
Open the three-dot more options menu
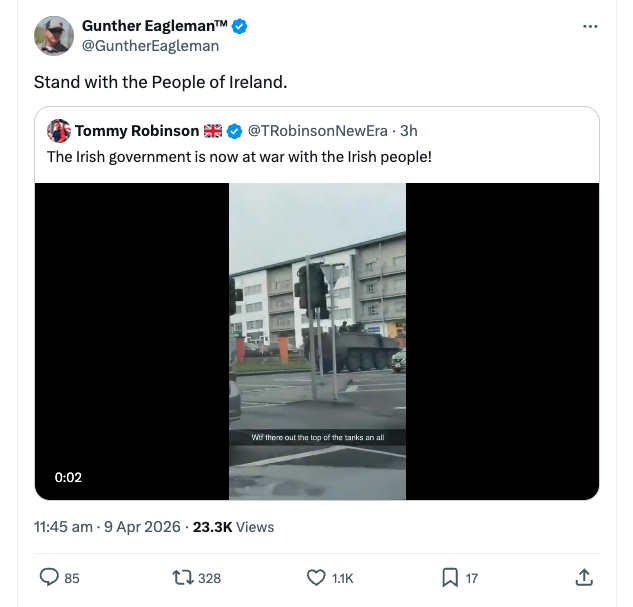click(589, 26)
